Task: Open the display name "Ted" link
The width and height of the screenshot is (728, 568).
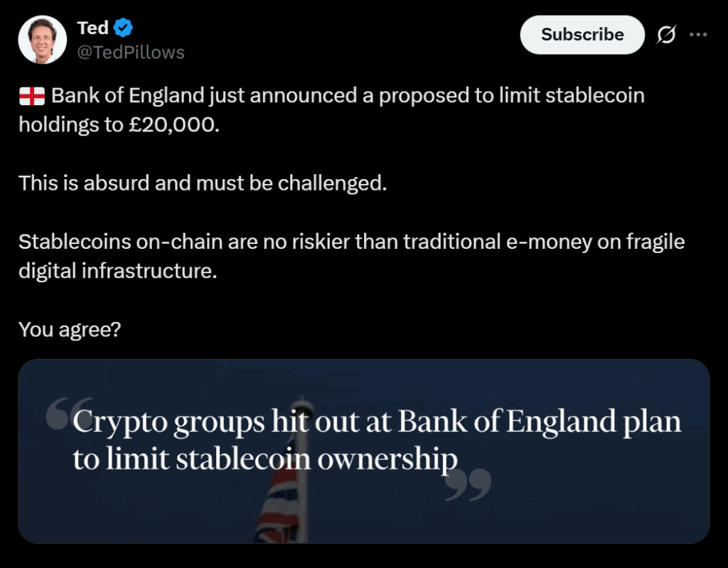Action: point(92,28)
